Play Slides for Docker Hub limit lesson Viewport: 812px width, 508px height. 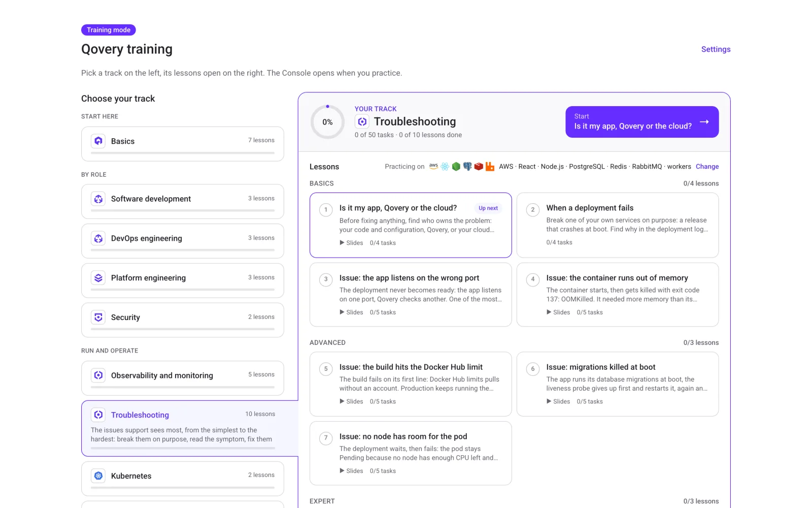coord(351,401)
